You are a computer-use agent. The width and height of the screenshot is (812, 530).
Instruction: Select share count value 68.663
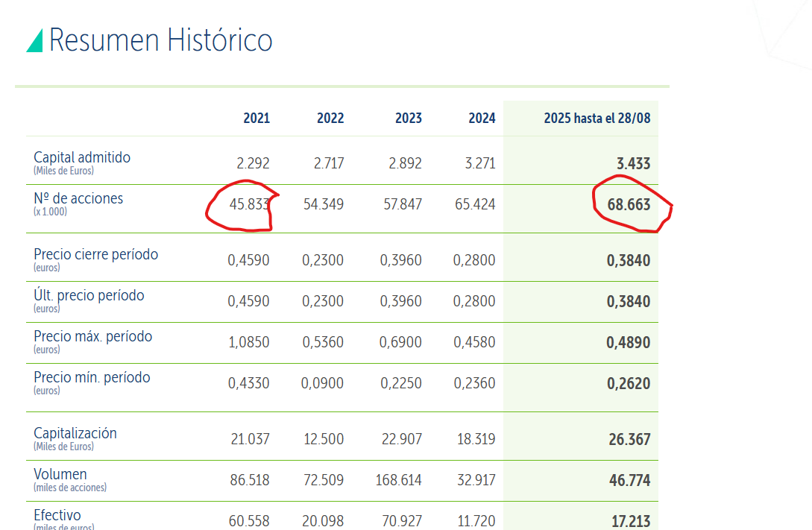coord(629,204)
